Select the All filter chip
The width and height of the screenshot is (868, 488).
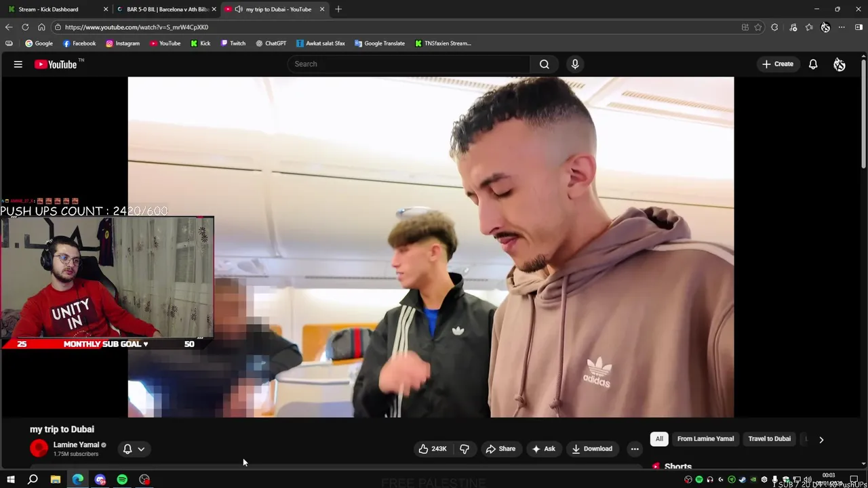click(x=659, y=439)
